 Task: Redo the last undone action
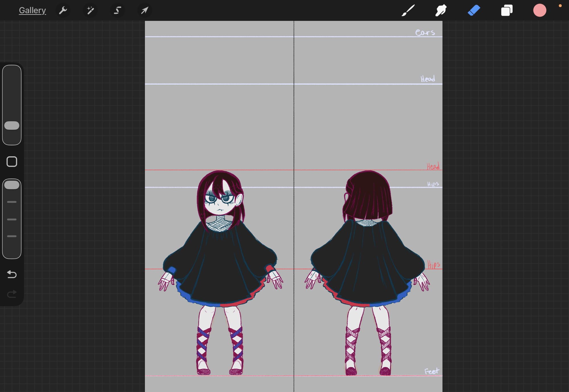(x=12, y=294)
